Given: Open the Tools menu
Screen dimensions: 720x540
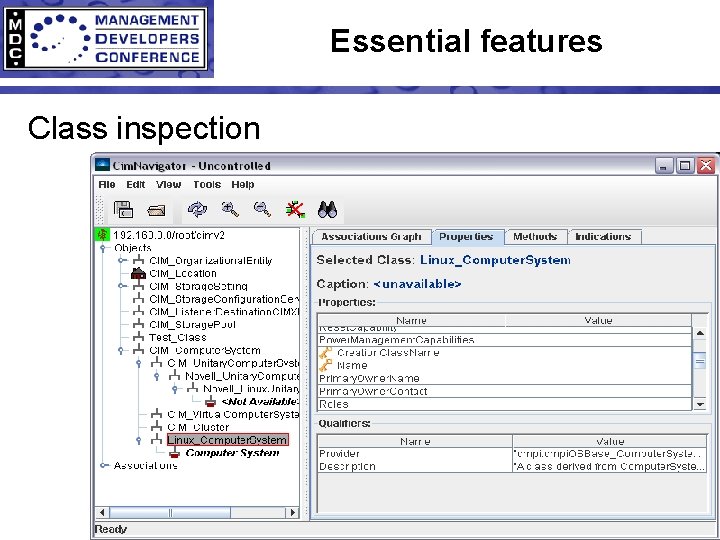Looking at the screenshot, I should [207, 185].
